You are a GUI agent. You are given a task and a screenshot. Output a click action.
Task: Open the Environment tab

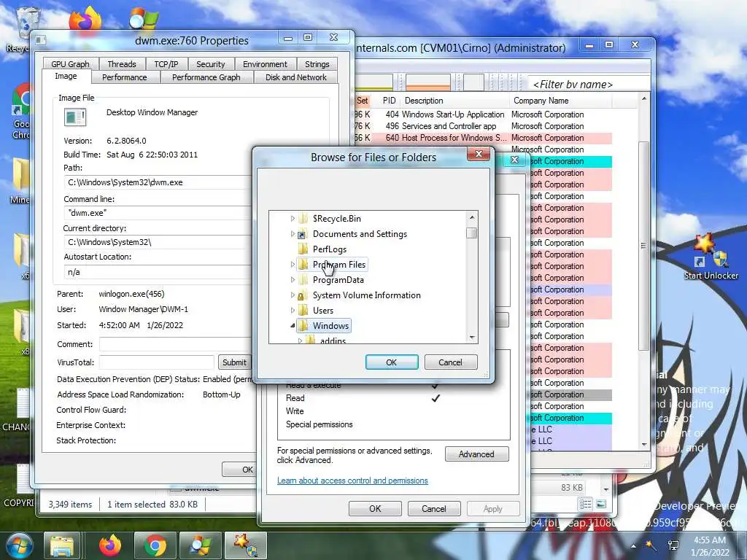[x=265, y=64]
